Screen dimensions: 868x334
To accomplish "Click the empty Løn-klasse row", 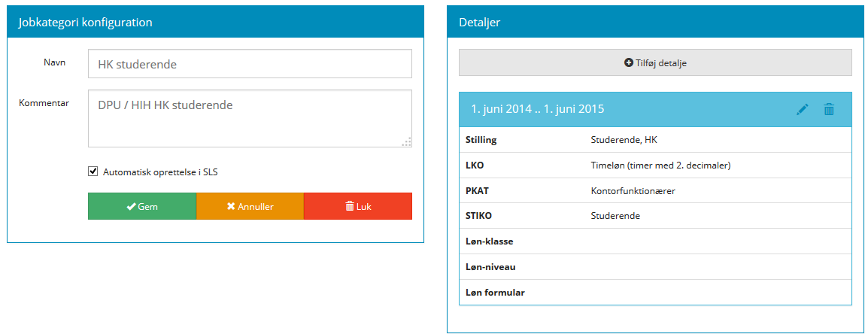I will [x=654, y=241].
